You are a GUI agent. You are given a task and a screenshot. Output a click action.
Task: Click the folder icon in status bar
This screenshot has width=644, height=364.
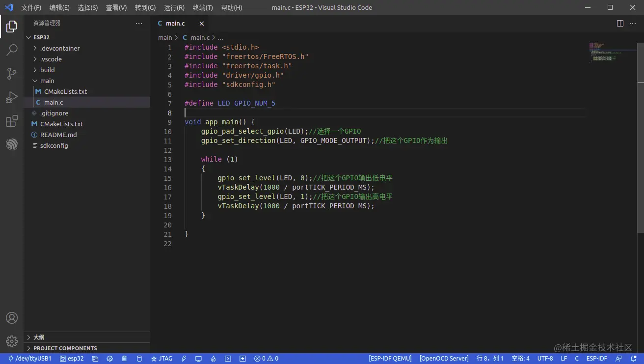point(95,359)
